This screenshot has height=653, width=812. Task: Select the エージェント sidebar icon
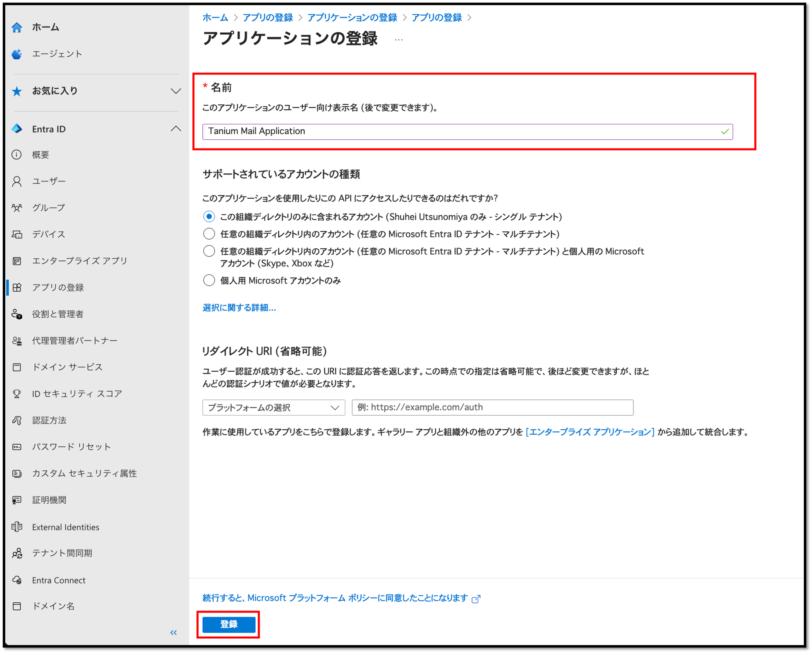17,54
